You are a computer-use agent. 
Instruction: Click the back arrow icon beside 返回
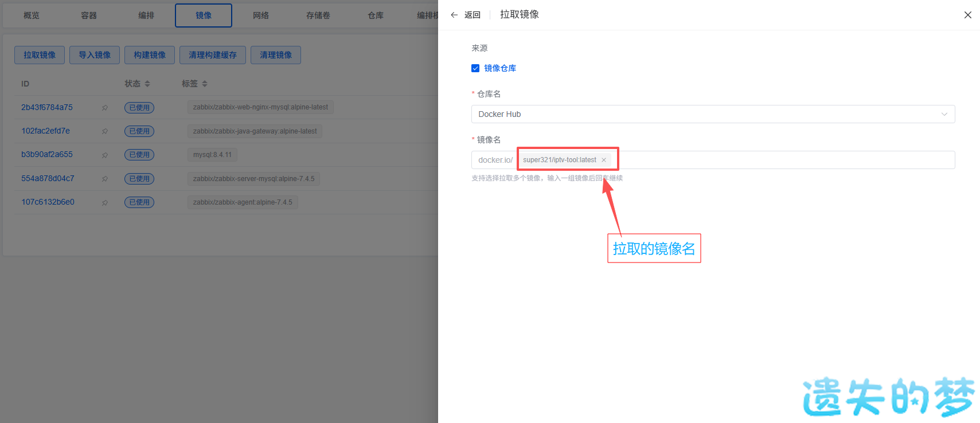coord(454,15)
